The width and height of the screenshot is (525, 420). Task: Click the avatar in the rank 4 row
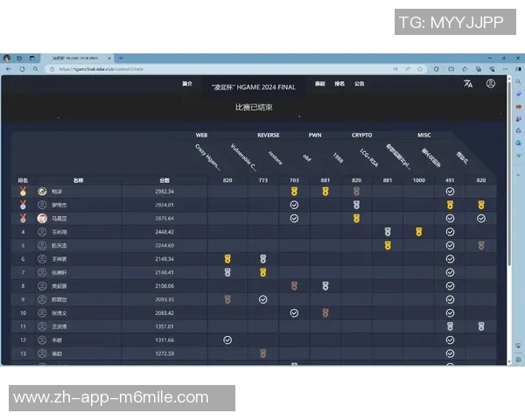click(x=41, y=232)
